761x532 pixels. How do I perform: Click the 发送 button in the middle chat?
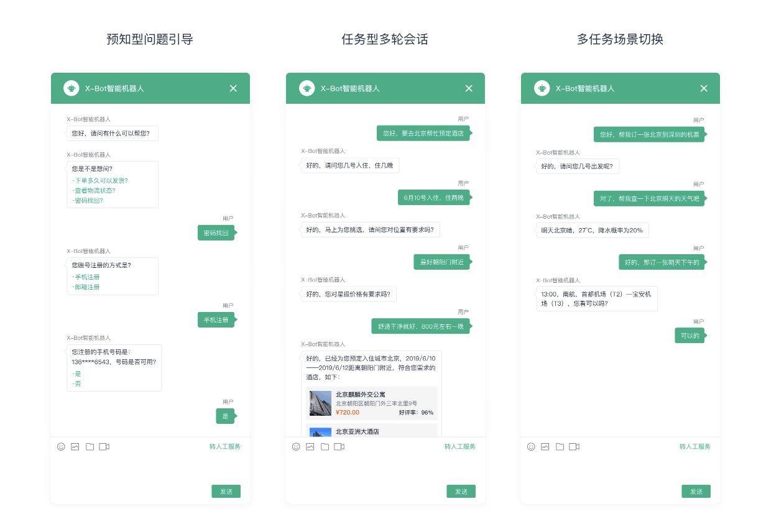[461, 491]
